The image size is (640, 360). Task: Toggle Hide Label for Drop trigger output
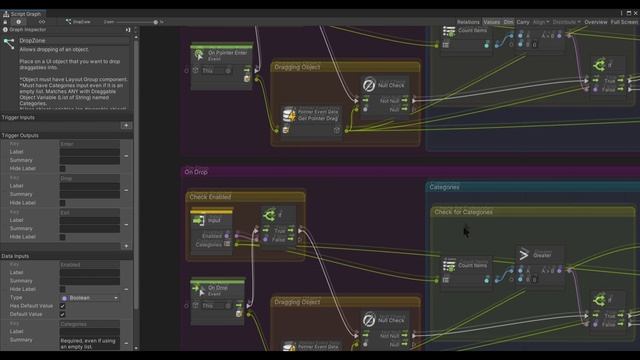pos(62,203)
